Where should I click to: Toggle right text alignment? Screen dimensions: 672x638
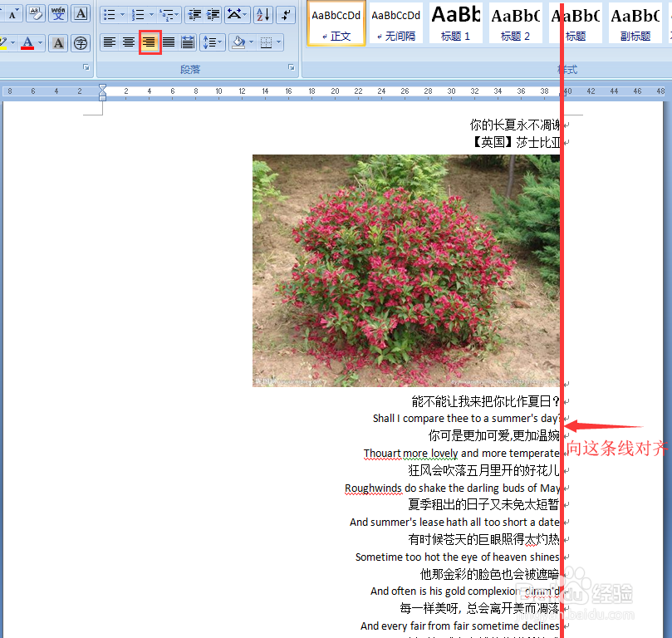coord(150,42)
